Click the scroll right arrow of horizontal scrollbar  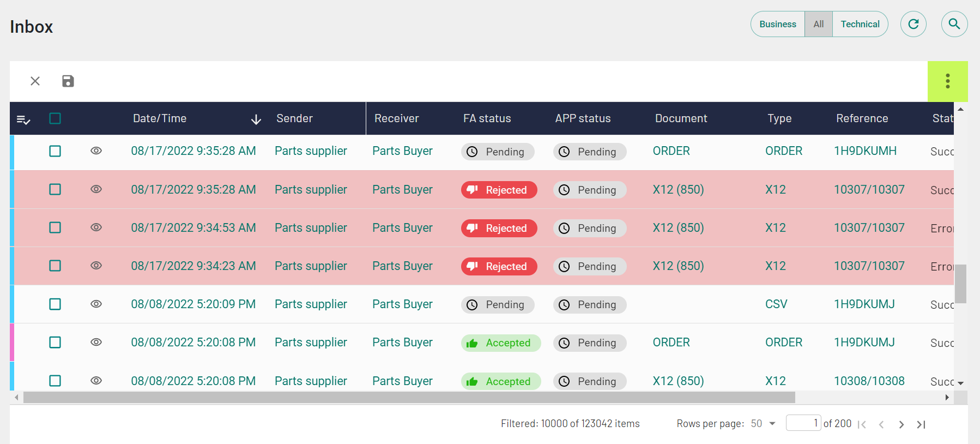pos(947,398)
